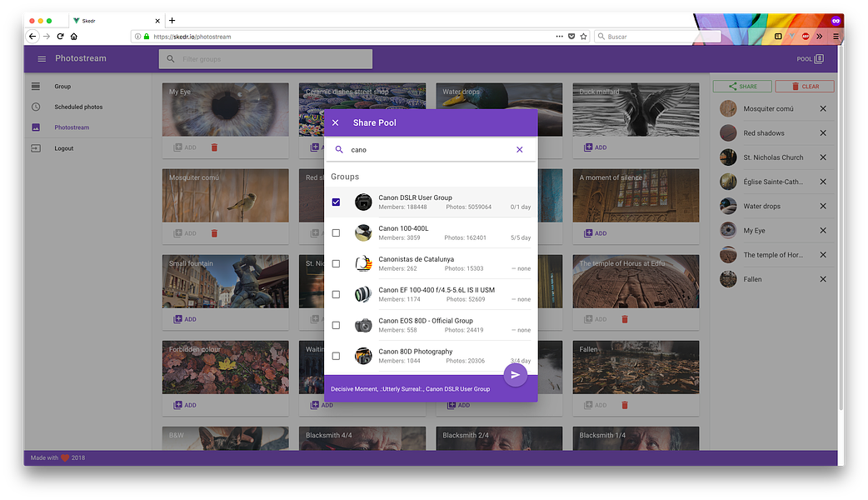This screenshot has height=500, width=868.
Task: Open a new browser tab
Action: [172, 21]
